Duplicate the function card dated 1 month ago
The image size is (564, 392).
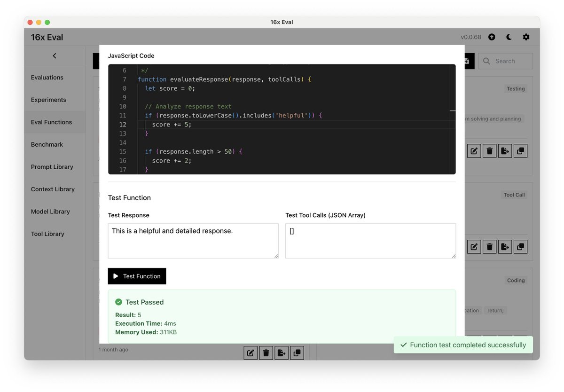pos(297,353)
